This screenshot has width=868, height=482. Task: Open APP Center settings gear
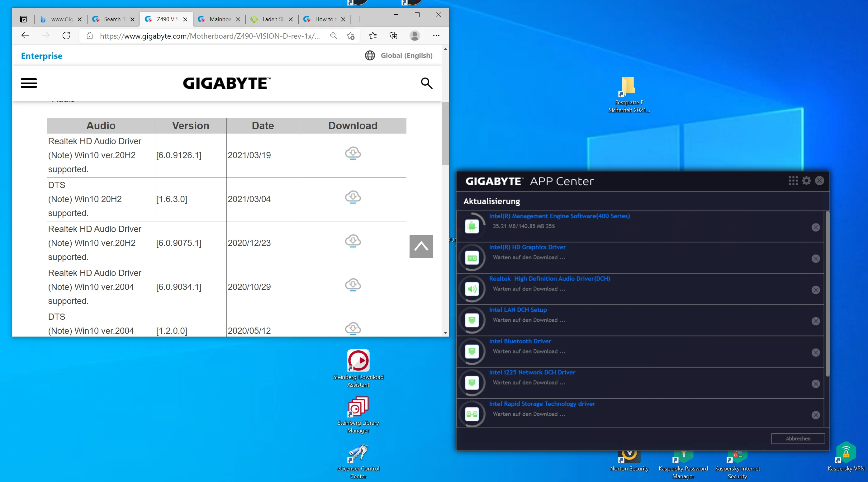coord(806,181)
